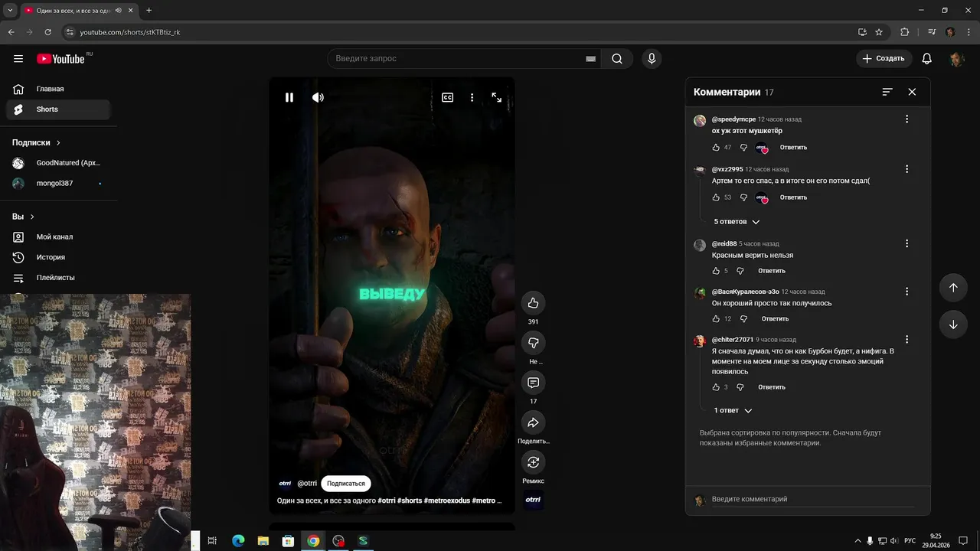Reload the page in Chrome
Image resolution: width=980 pixels, height=551 pixels.
click(48, 32)
